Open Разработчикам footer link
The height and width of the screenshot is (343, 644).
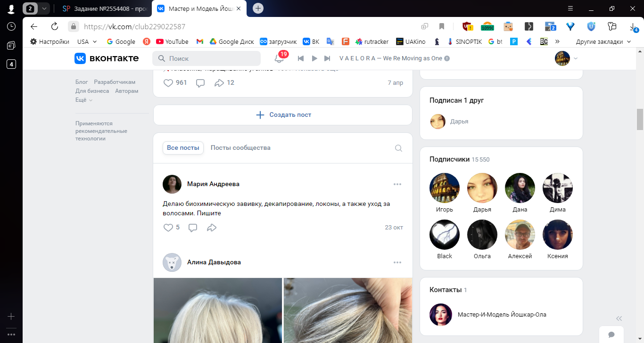(x=115, y=82)
